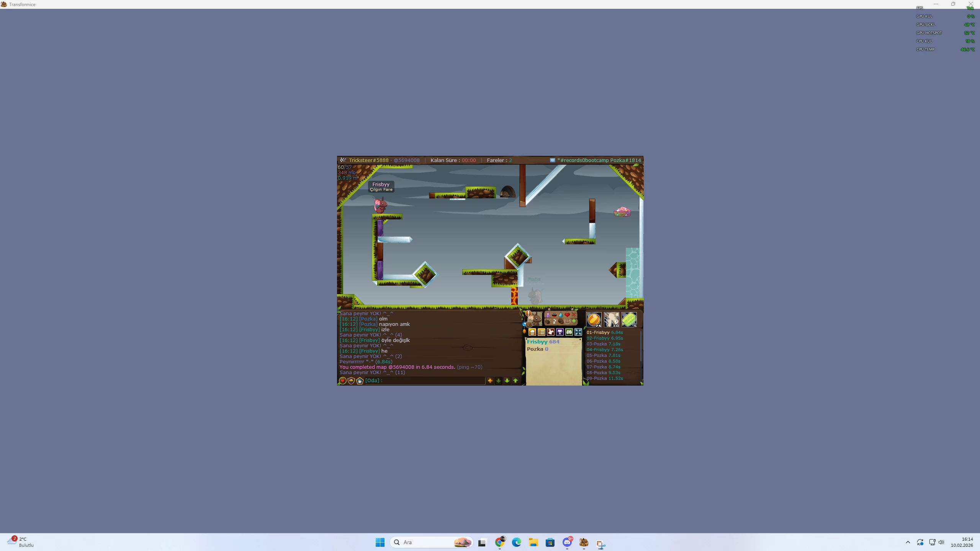Focus the [Oda] chat input field
Screen dimensions: 980x551
click(425, 381)
